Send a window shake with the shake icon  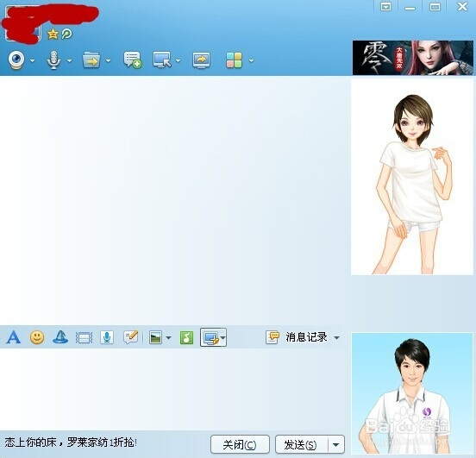coord(85,338)
